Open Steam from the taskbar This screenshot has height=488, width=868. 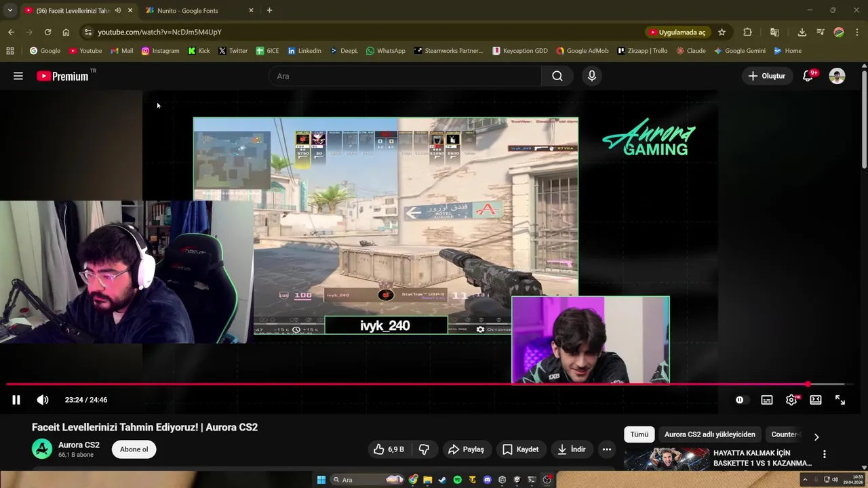coord(442,480)
